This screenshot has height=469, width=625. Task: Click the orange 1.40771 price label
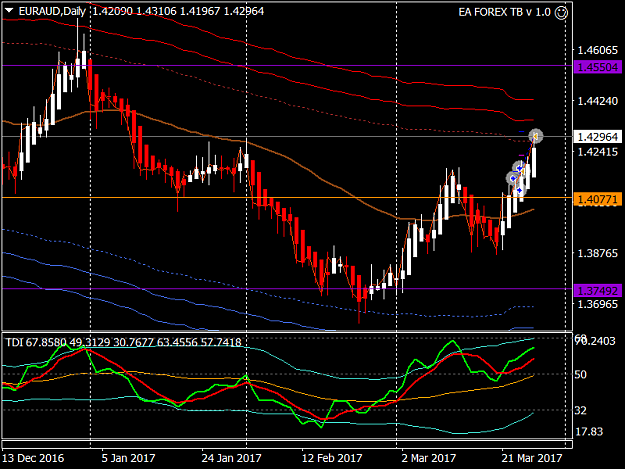[x=598, y=199]
